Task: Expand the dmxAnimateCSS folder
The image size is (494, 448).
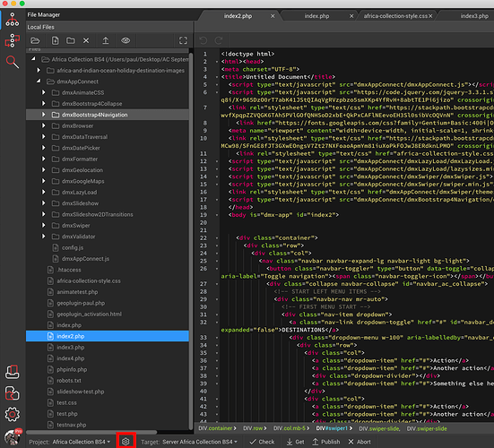Action: [x=43, y=92]
